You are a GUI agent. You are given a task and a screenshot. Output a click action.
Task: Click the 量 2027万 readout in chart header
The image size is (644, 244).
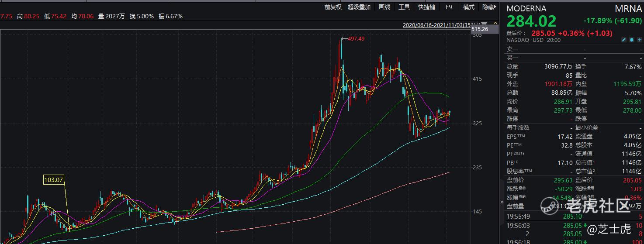(x=111, y=16)
